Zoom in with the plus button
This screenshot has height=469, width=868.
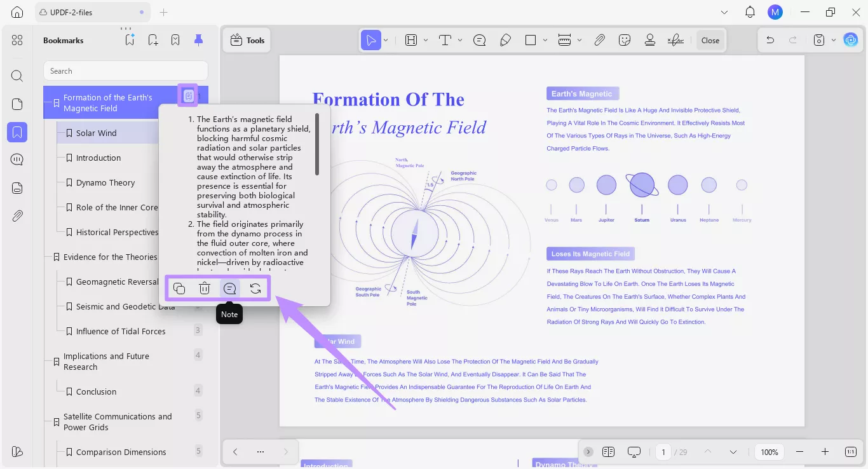tap(825, 452)
